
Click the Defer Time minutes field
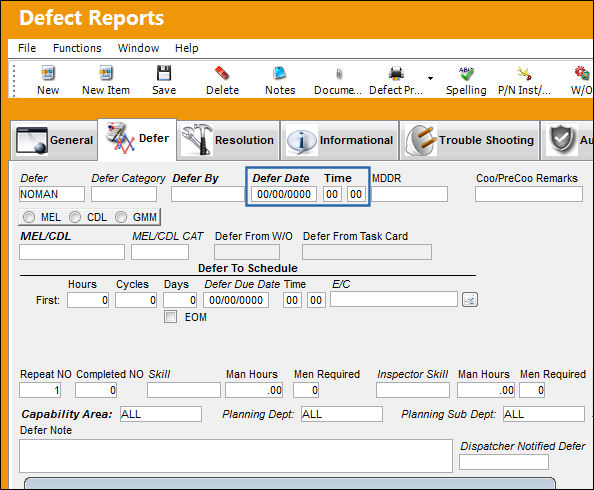pyautogui.click(x=356, y=194)
